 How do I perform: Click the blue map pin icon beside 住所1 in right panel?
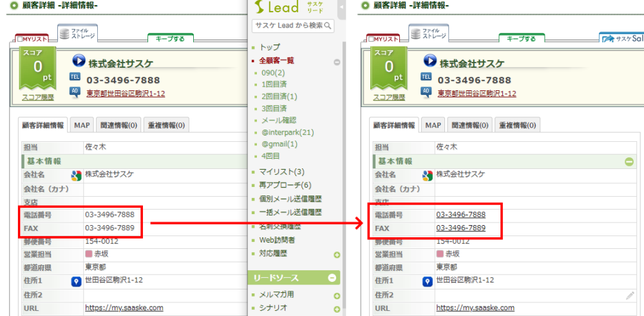tap(427, 281)
